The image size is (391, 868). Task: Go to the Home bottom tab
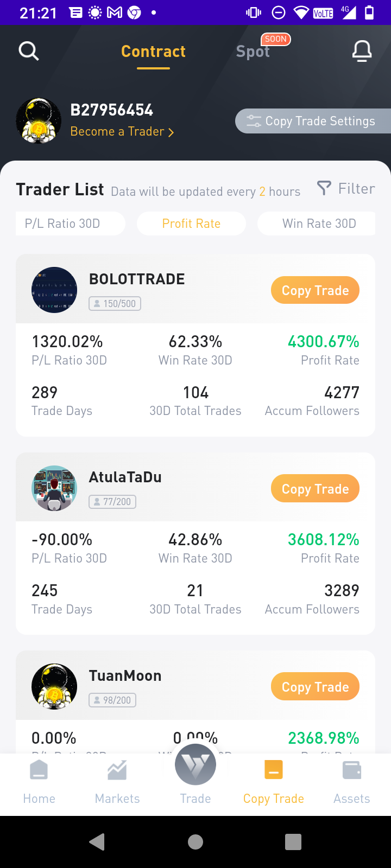tap(39, 782)
